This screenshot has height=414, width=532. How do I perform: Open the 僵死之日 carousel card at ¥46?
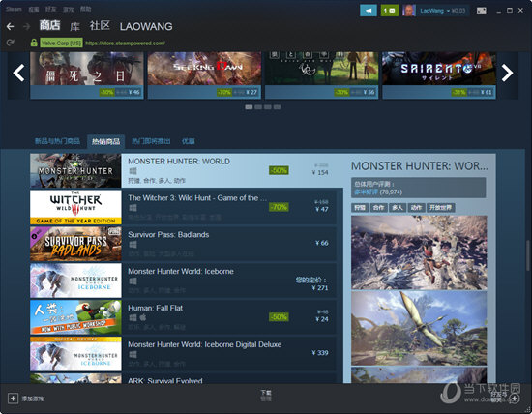(x=87, y=75)
